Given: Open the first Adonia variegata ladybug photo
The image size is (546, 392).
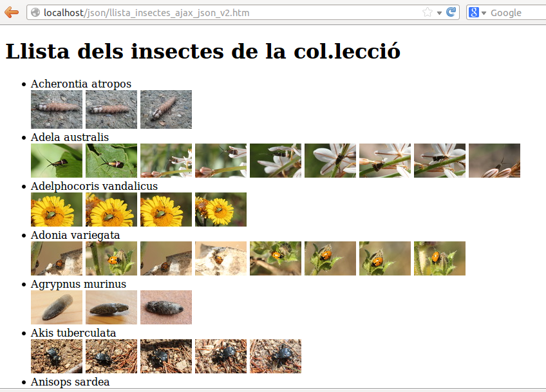Looking at the screenshot, I should coord(57,258).
